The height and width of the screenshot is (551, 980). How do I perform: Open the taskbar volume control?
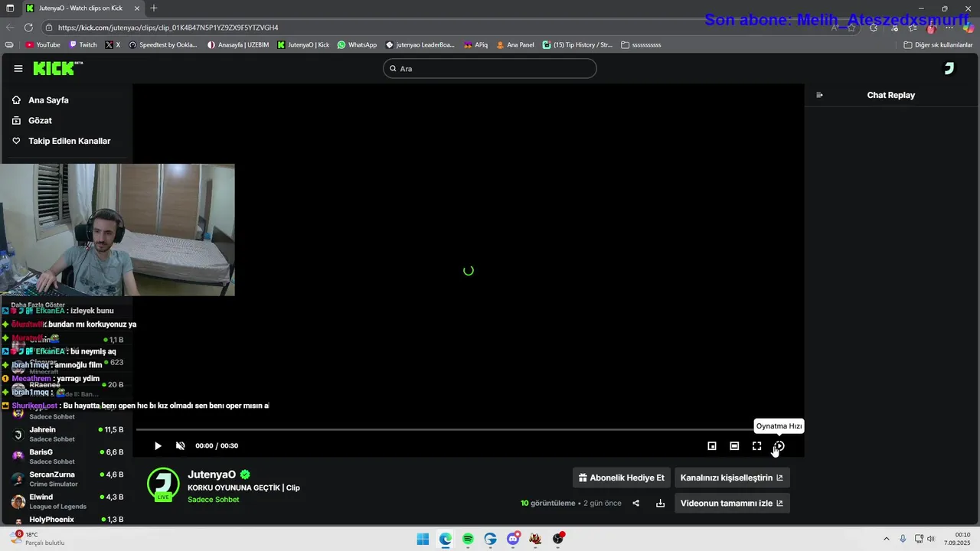point(931,539)
